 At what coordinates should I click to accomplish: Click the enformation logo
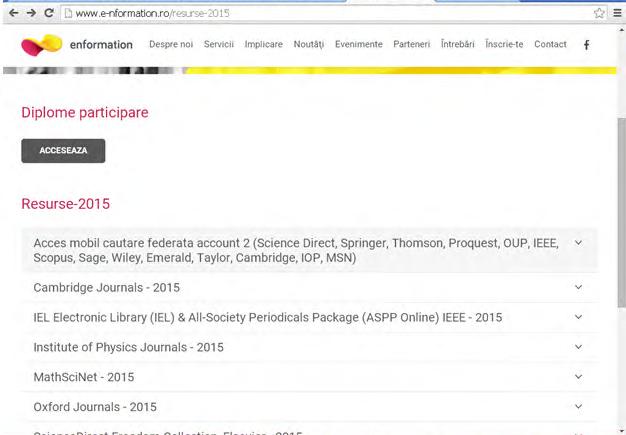(42, 45)
